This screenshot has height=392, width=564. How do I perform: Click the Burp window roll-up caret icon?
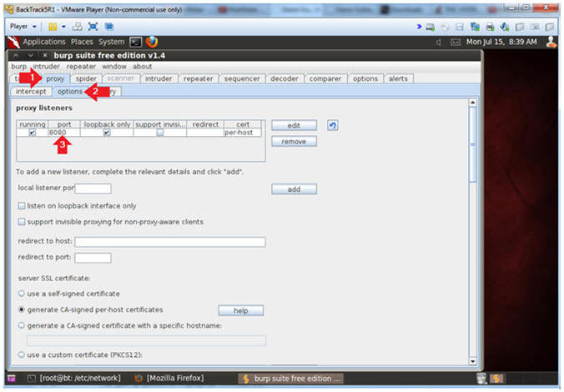16,55
